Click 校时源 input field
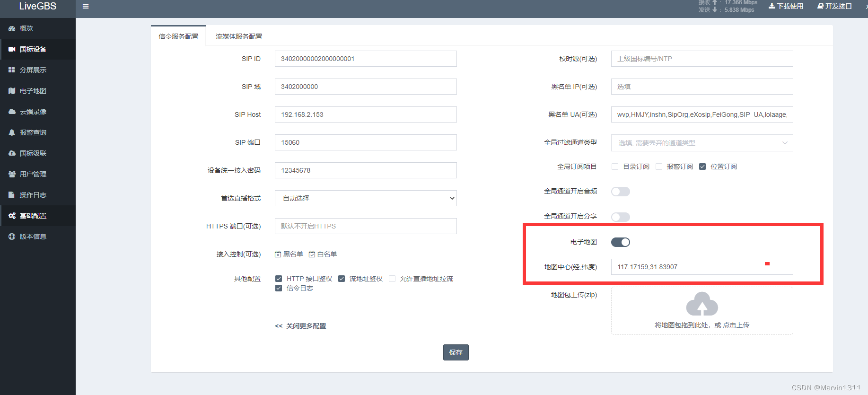 click(702, 59)
